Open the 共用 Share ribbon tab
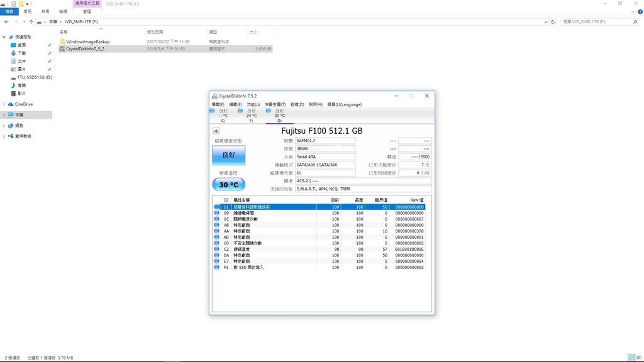This screenshot has width=644, height=362. 45,11
